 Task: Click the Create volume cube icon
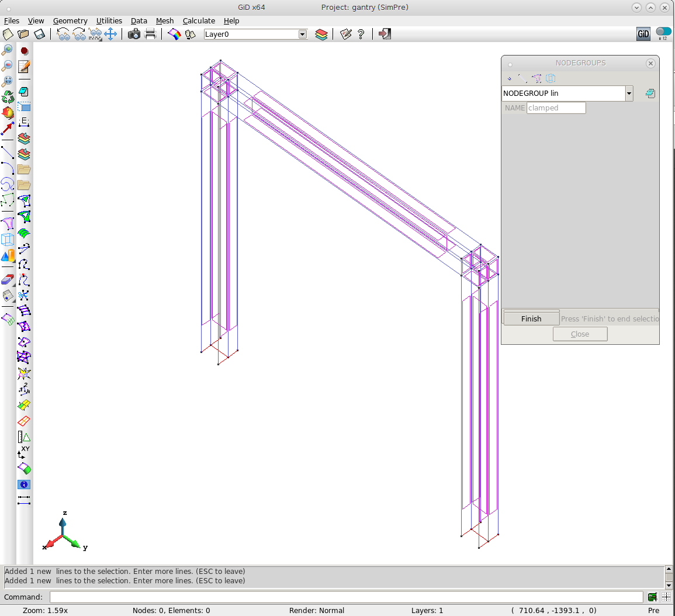[x=8, y=240]
